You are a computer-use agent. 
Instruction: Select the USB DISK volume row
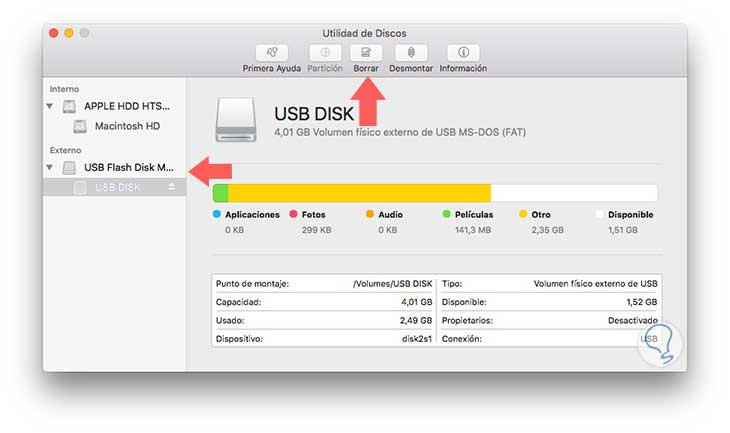coord(115,187)
